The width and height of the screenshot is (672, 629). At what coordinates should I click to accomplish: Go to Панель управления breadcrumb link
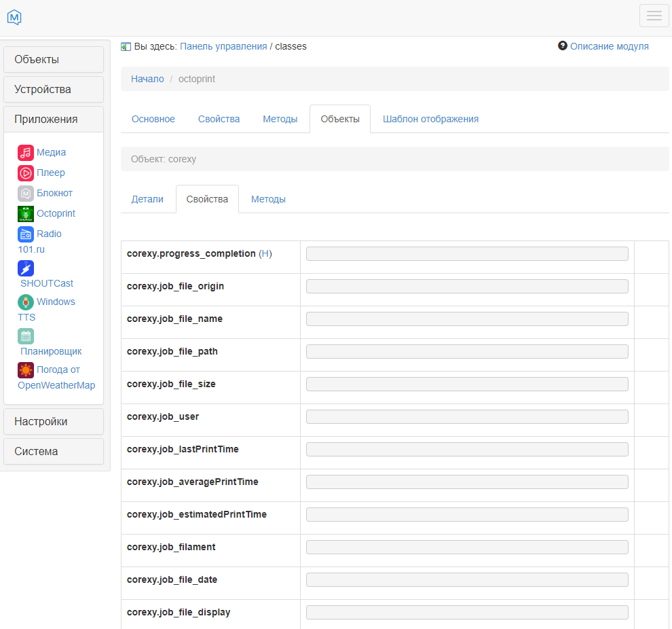[x=223, y=46]
